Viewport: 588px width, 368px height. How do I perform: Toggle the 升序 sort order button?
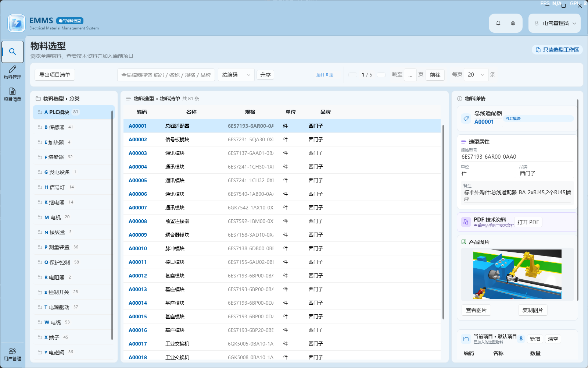point(265,75)
